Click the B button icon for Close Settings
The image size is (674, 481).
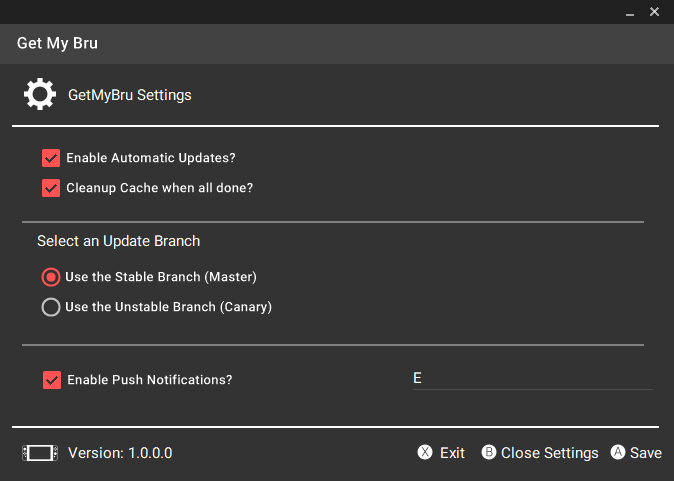coord(489,452)
